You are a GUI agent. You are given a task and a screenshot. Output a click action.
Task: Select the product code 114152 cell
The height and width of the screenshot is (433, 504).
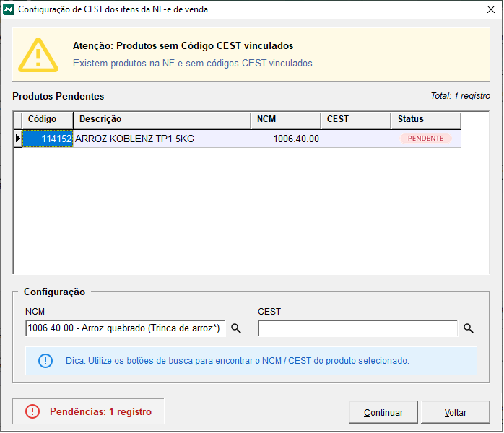coord(48,139)
